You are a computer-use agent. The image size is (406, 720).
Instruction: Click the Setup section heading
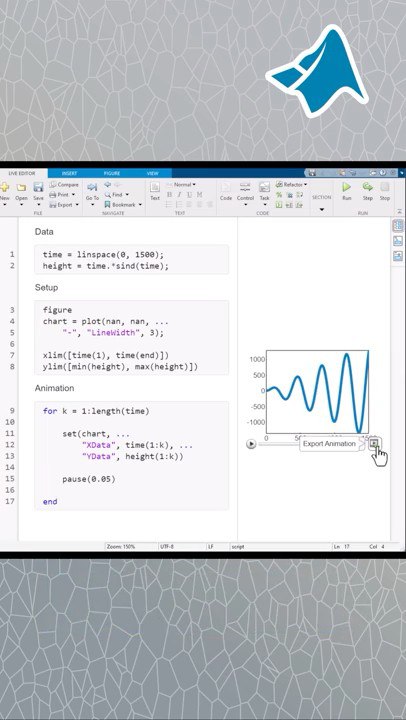(x=46, y=287)
